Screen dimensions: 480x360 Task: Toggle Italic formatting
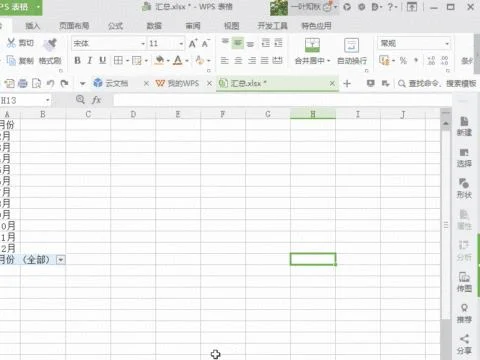89,60
